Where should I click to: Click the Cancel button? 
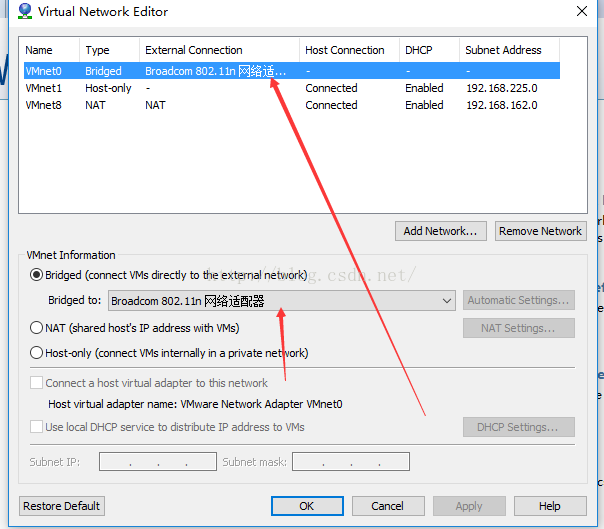click(x=388, y=506)
